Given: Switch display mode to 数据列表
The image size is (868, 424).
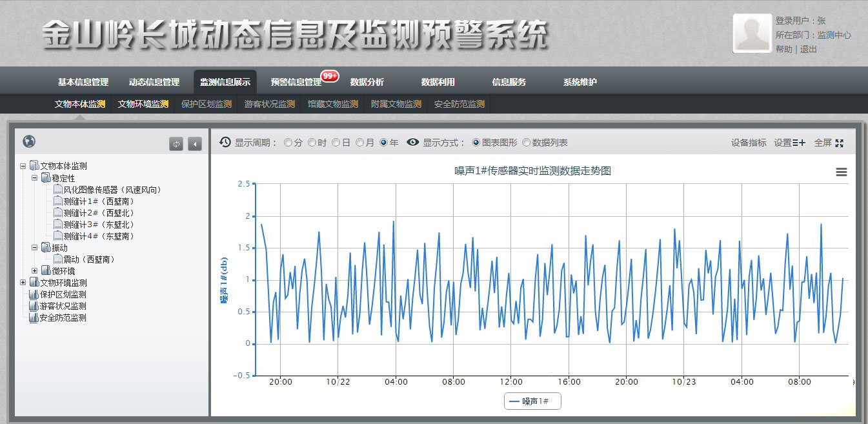Looking at the screenshot, I should point(527,143).
